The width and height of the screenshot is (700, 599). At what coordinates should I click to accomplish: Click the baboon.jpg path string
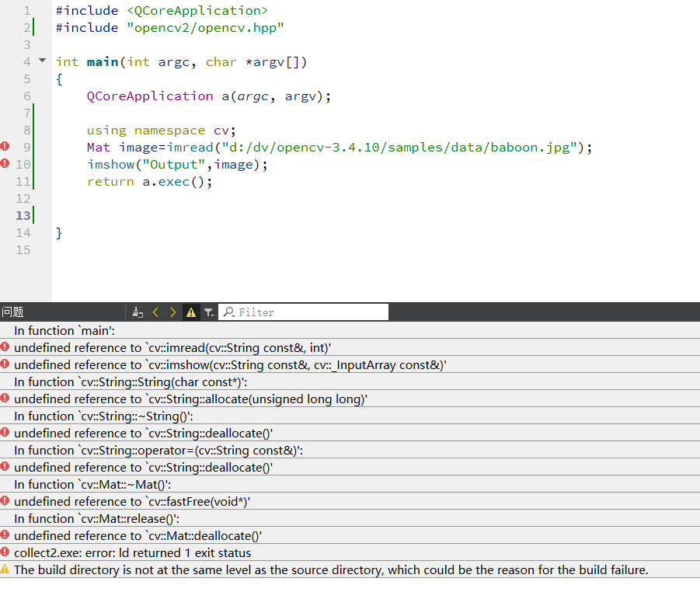[x=400, y=148]
